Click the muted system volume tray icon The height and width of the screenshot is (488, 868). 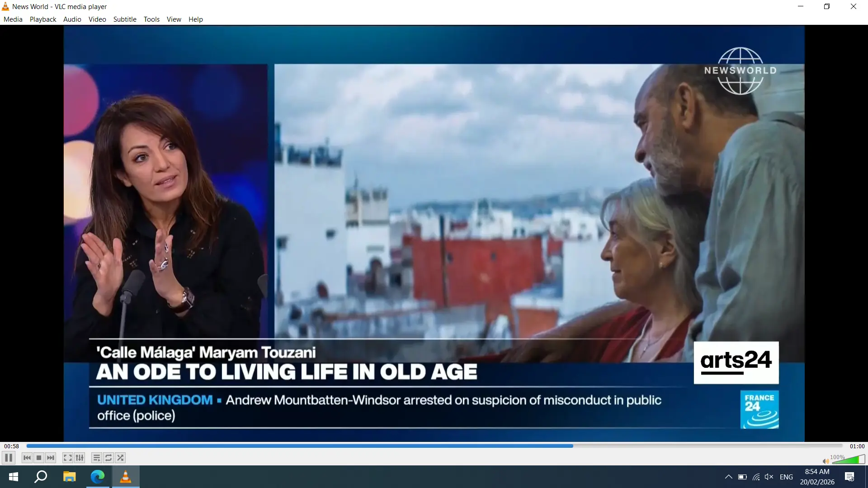point(769,477)
